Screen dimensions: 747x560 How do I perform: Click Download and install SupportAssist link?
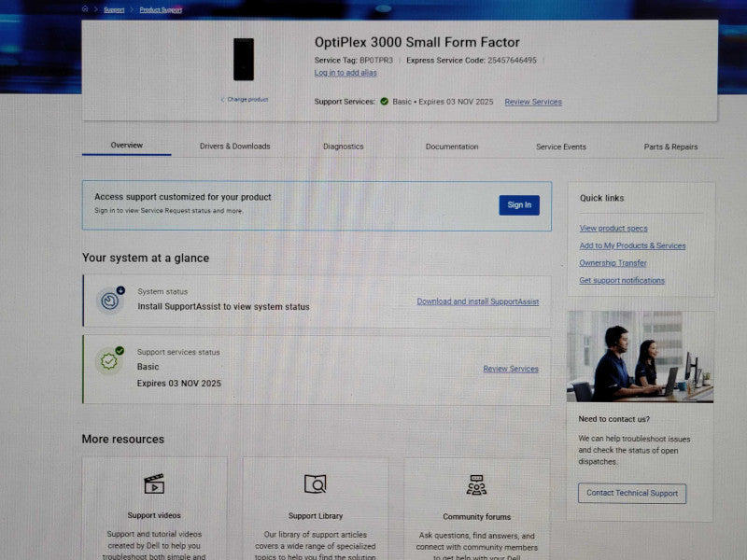478,301
